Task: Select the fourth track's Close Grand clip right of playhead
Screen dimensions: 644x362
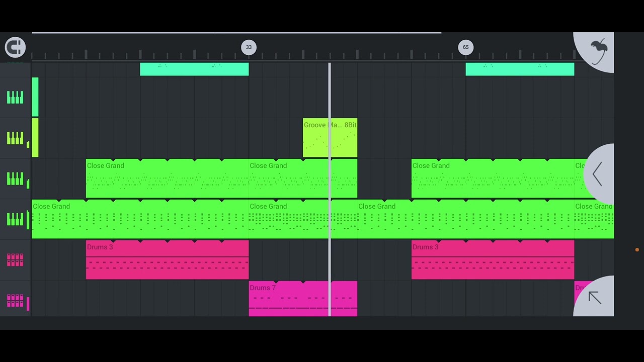Action: pos(466,220)
